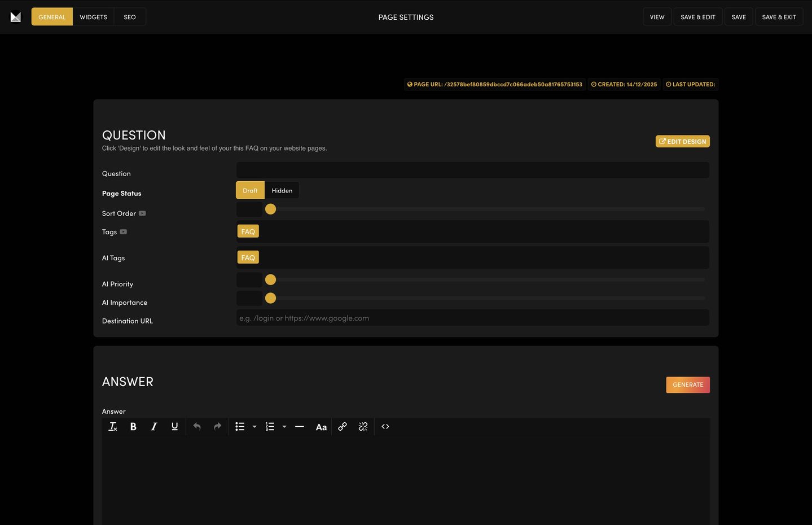This screenshot has width=812, height=525.
Task: Set Page Status to Draft
Action: (x=250, y=190)
